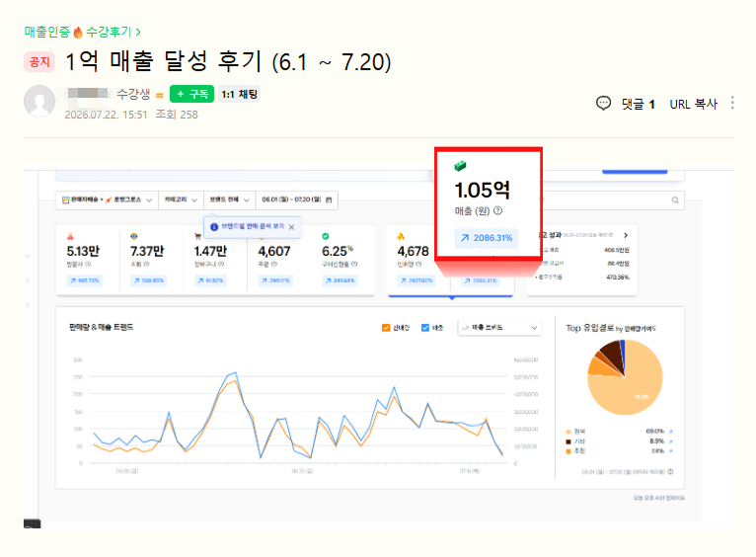
Task: Click the growth badge under 1.47만
Action: (x=211, y=280)
